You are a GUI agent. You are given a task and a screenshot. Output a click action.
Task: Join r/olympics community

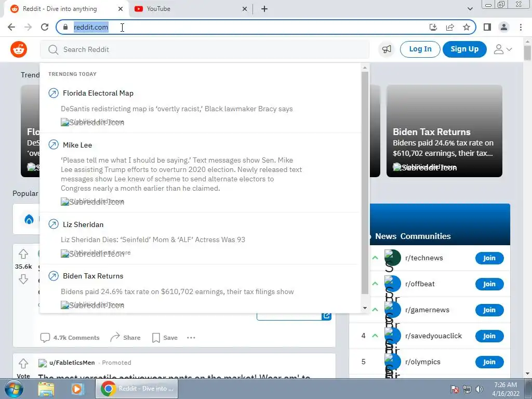489,362
